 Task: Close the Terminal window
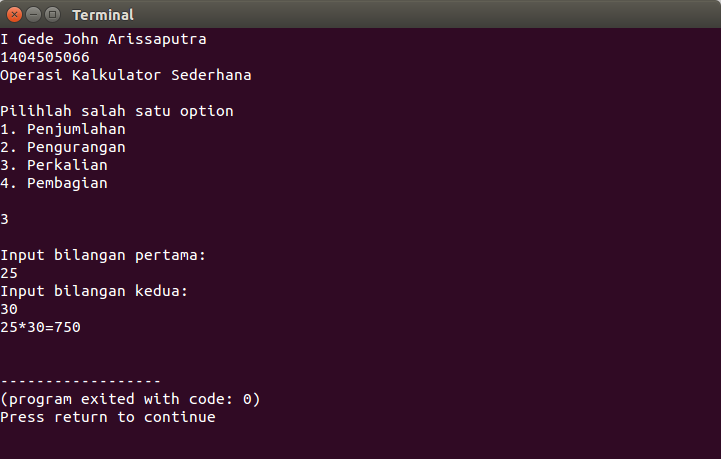[15, 15]
